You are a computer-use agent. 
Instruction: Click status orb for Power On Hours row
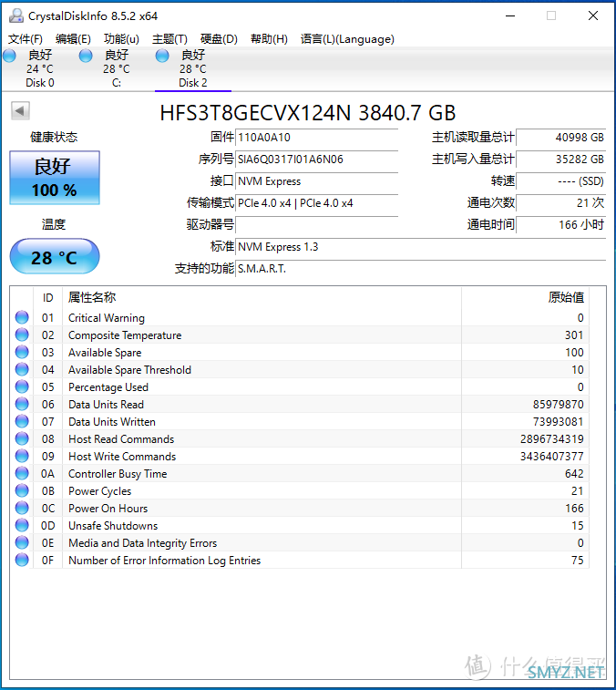click(x=22, y=508)
